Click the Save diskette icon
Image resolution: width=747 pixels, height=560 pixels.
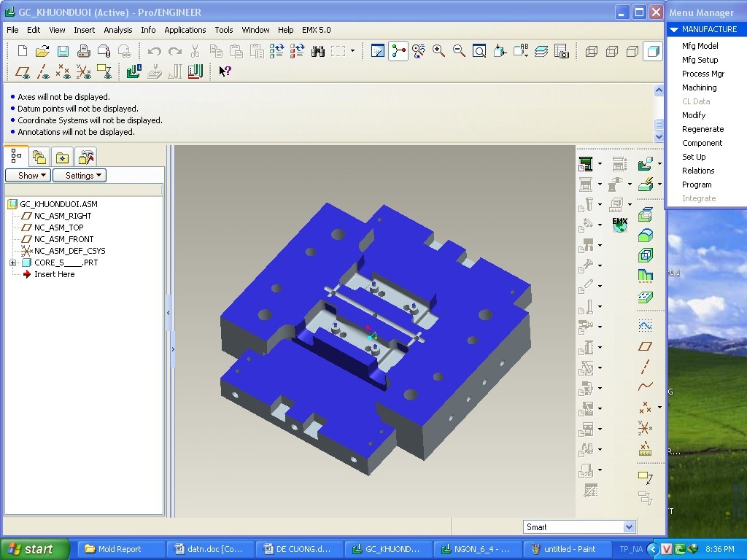tap(63, 51)
